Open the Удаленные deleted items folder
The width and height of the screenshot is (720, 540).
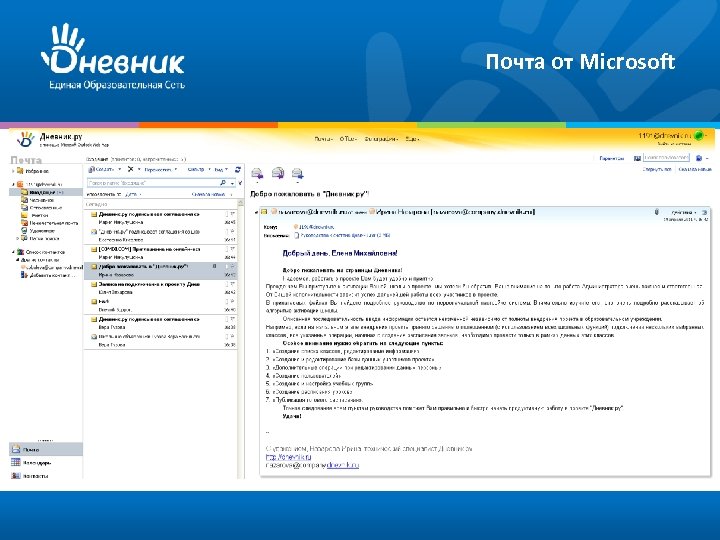click(x=38, y=231)
